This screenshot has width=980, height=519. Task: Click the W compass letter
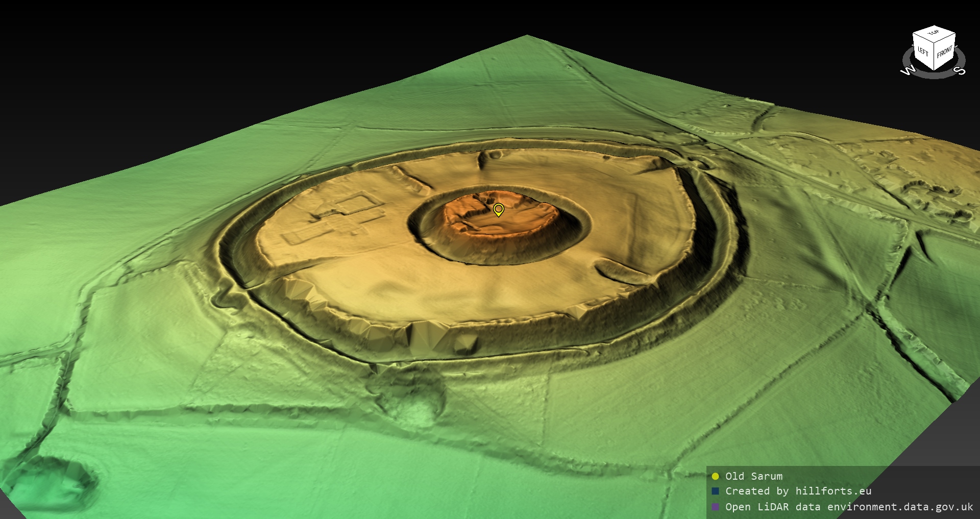click(x=908, y=70)
